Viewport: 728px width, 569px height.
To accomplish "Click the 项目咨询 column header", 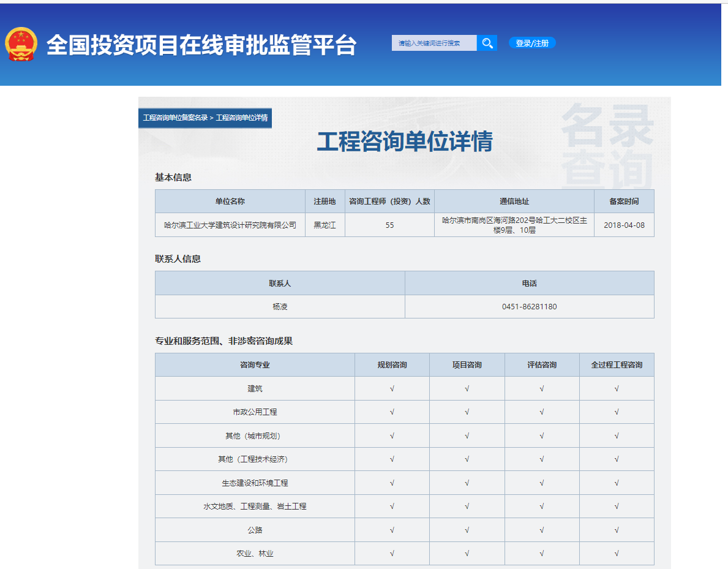I will coord(467,365).
